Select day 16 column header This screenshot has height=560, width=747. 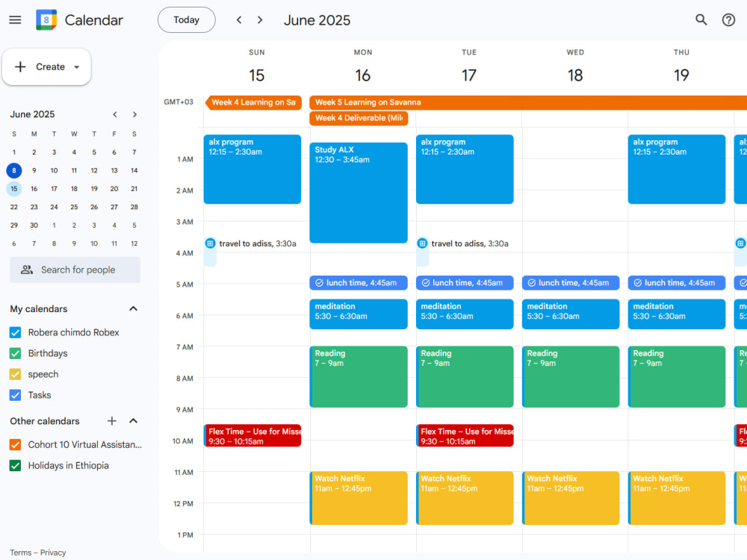click(x=362, y=75)
